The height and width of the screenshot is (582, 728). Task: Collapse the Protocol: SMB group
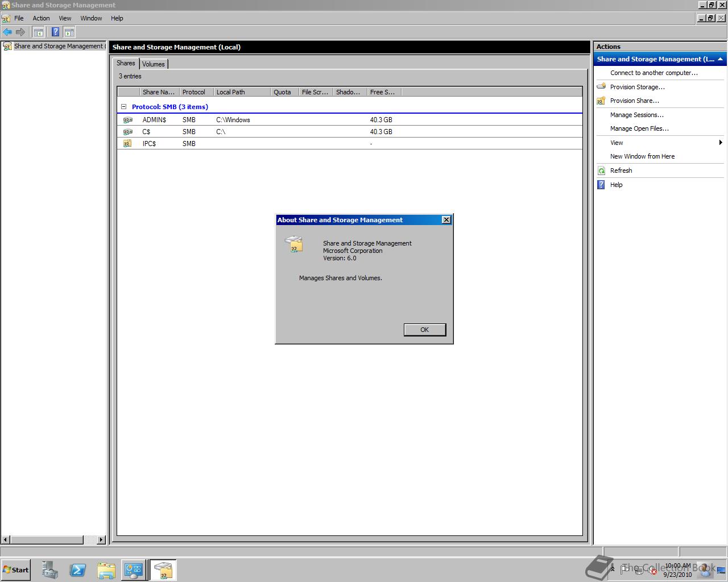[x=123, y=107]
